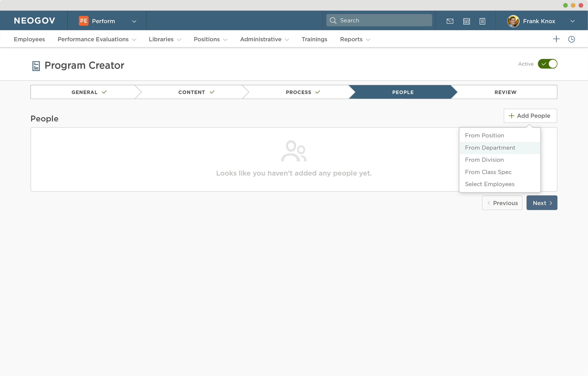The height and width of the screenshot is (376, 588).
Task: Click the plus quick-add icon in navbar
Action: tap(556, 39)
